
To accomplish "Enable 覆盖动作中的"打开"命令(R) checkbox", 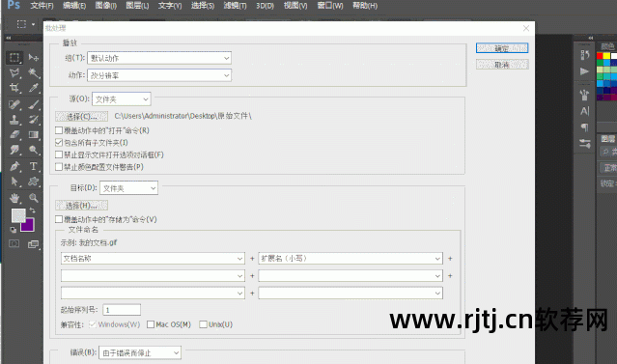I will click(59, 130).
